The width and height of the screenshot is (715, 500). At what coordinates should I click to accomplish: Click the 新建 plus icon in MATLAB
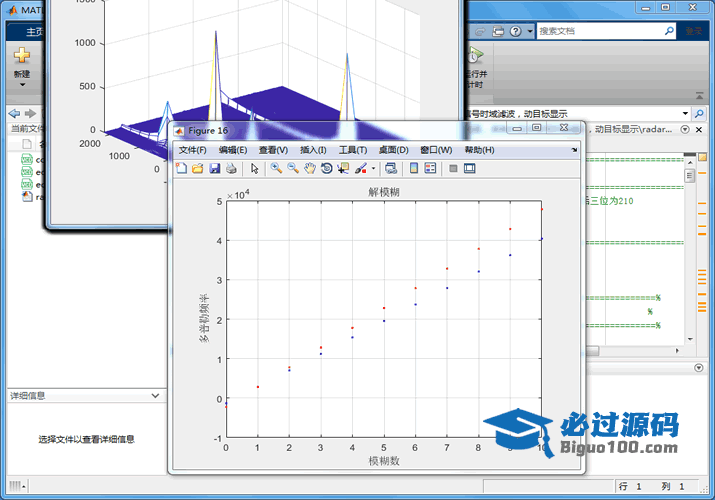point(21,55)
